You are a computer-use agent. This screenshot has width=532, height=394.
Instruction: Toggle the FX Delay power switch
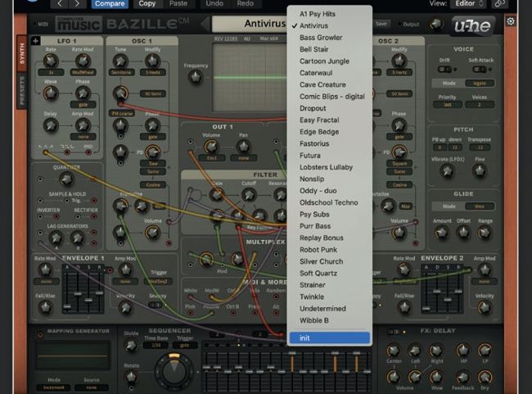[394, 332]
